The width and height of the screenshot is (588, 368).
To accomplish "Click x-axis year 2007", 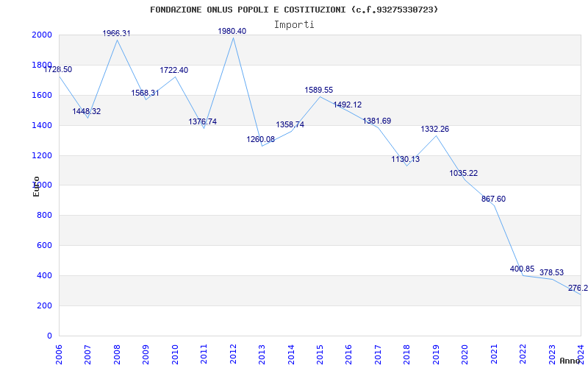I will [x=87, y=355].
